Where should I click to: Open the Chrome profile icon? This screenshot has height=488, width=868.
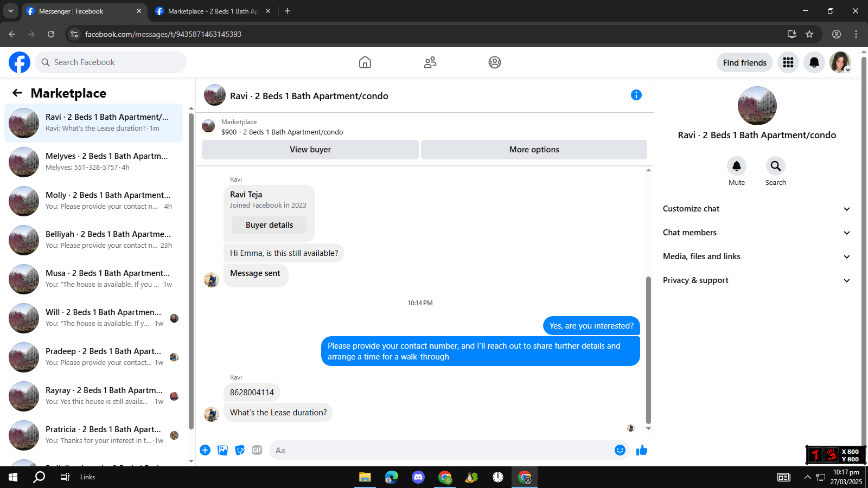point(837,34)
